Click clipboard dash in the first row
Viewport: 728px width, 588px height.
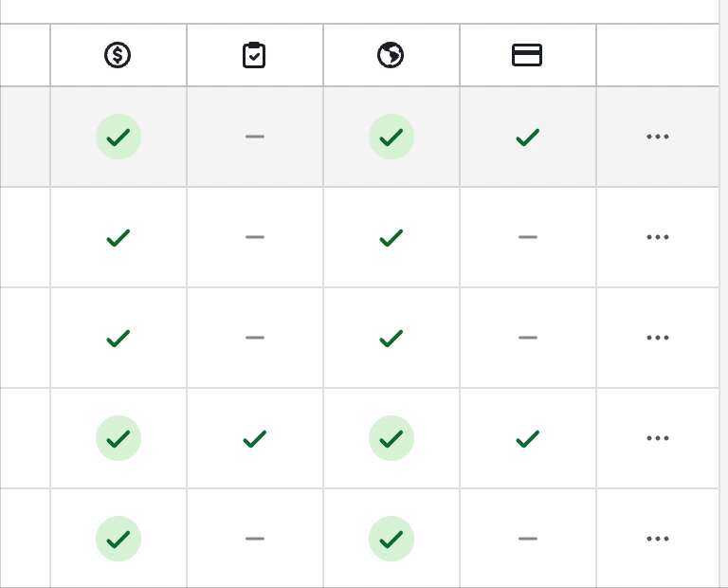(255, 137)
